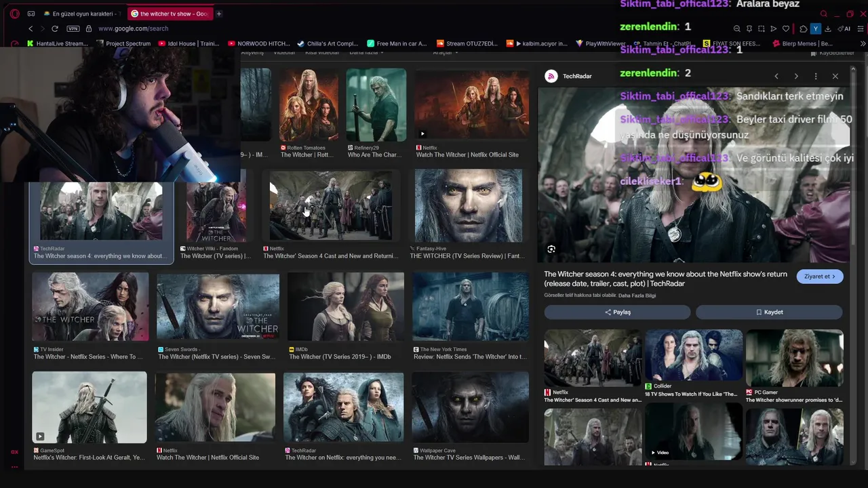Open Seven Swords Witcher thumbnail
Image resolution: width=868 pixels, height=488 pixels.
pyautogui.click(x=218, y=306)
